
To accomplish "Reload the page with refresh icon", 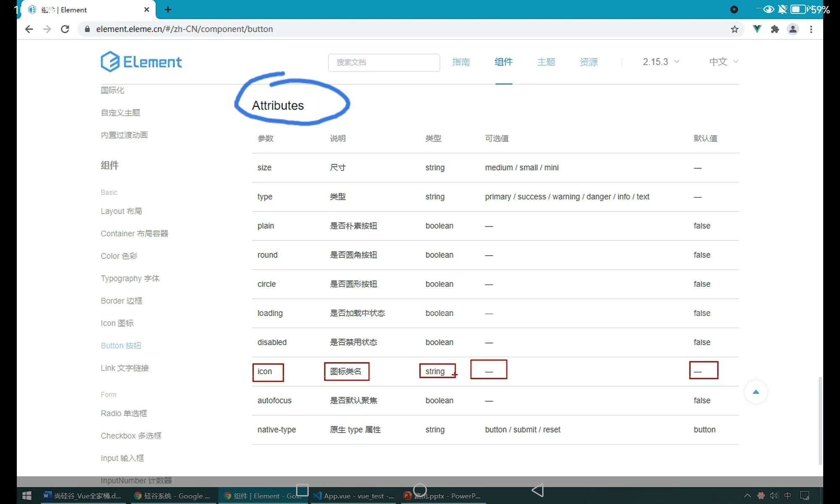I will click(65, 29).
